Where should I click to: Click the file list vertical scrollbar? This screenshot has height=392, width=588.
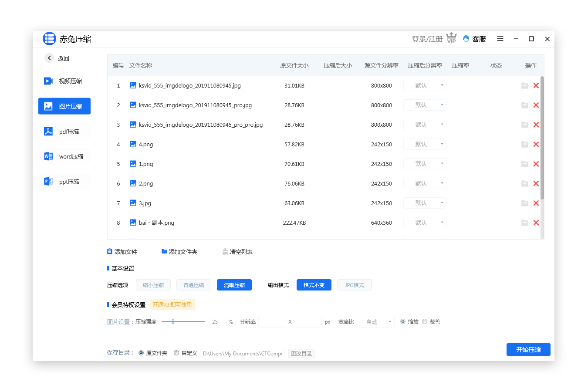tap(542, 138)
